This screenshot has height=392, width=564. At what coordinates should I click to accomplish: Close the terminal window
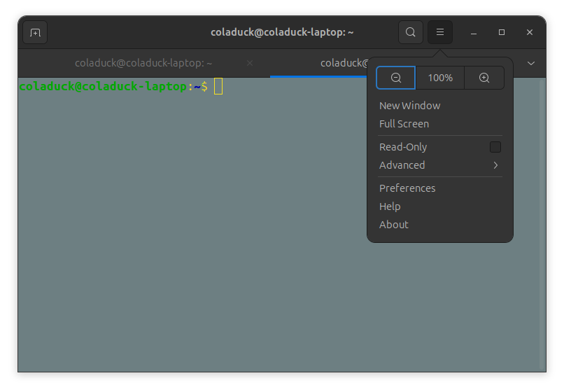(530, 32)
